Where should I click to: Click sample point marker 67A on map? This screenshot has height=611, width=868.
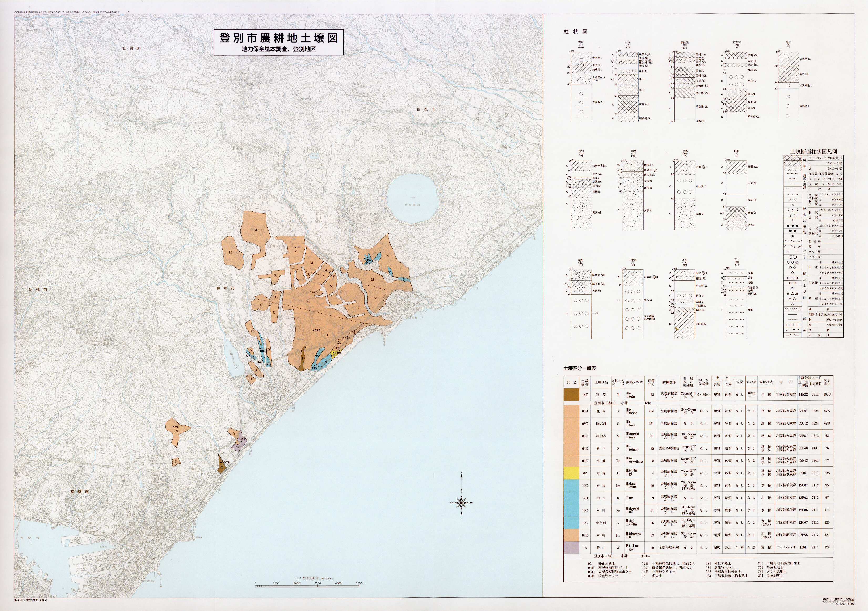[313, 292]
